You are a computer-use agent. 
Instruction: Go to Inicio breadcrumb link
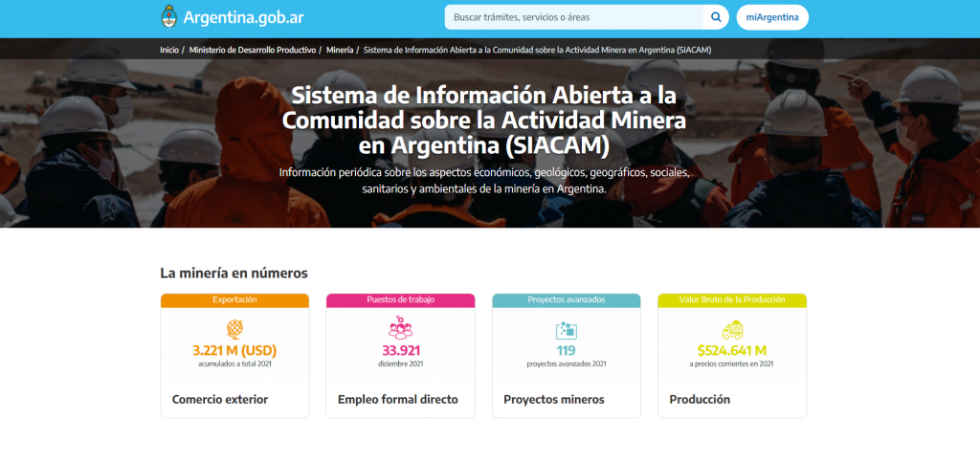tap(168, 50)
